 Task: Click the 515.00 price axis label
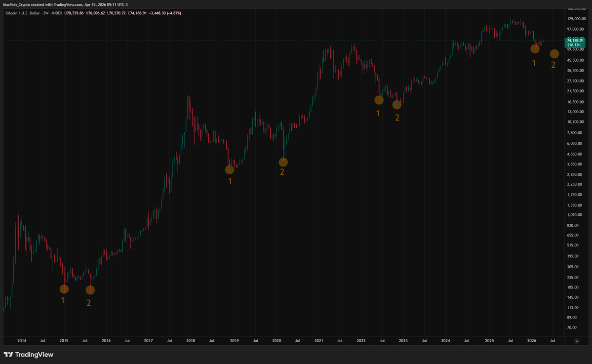tap(574, 245)
